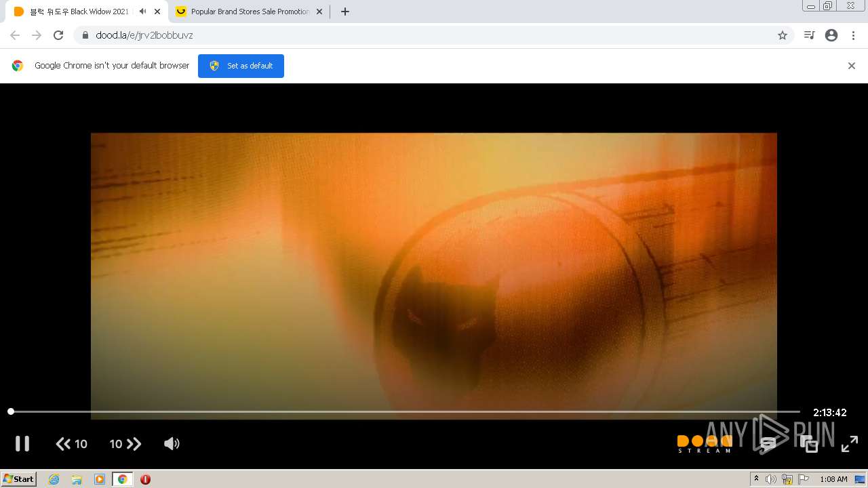Viewport: 868px width, 488px height.
Task: Switch to the Black Widow 2021 tab
Action: coord(79,12)
